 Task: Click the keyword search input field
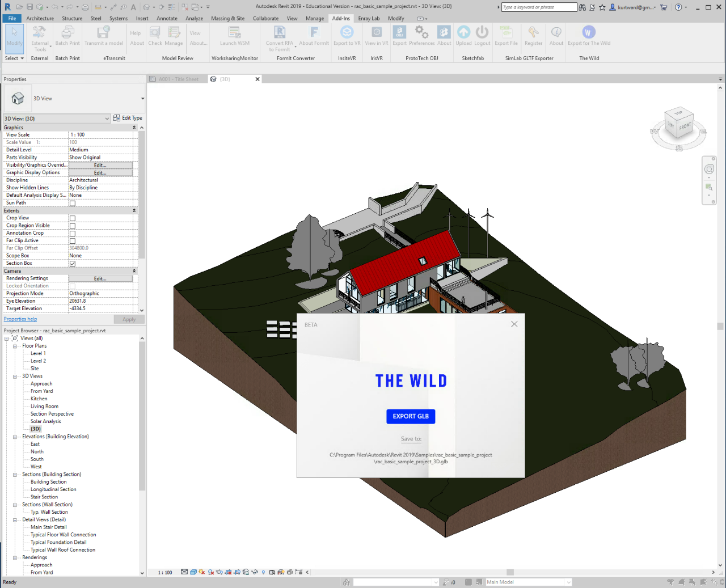(539, 7)
